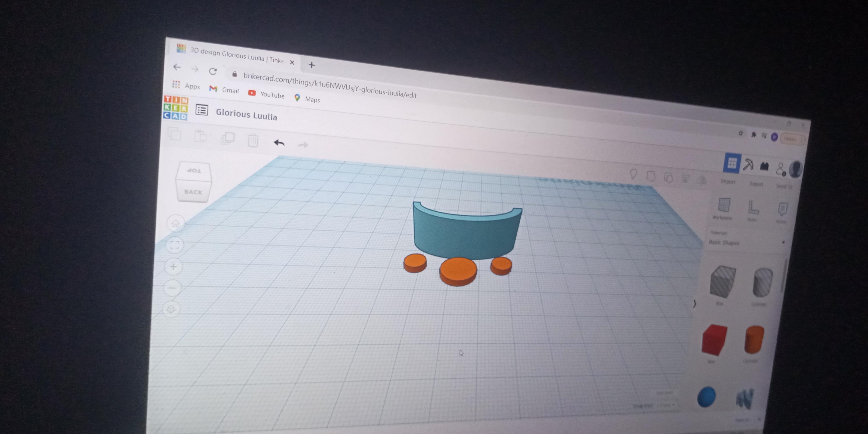
Task: Undo the last action
Action: [x=279, y=143]
